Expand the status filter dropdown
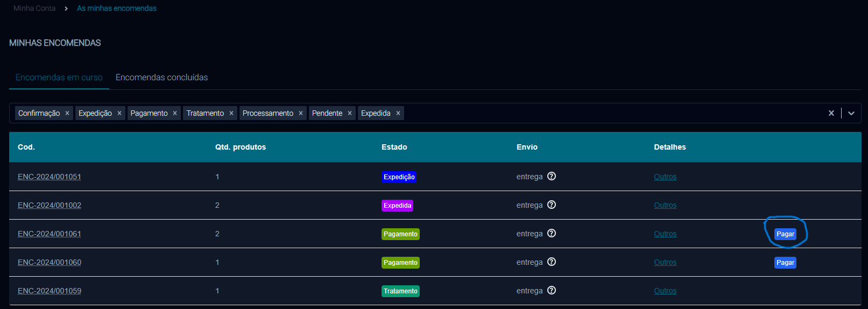The width and height of the screenshot is (868, 309). (x=851, y=113)
